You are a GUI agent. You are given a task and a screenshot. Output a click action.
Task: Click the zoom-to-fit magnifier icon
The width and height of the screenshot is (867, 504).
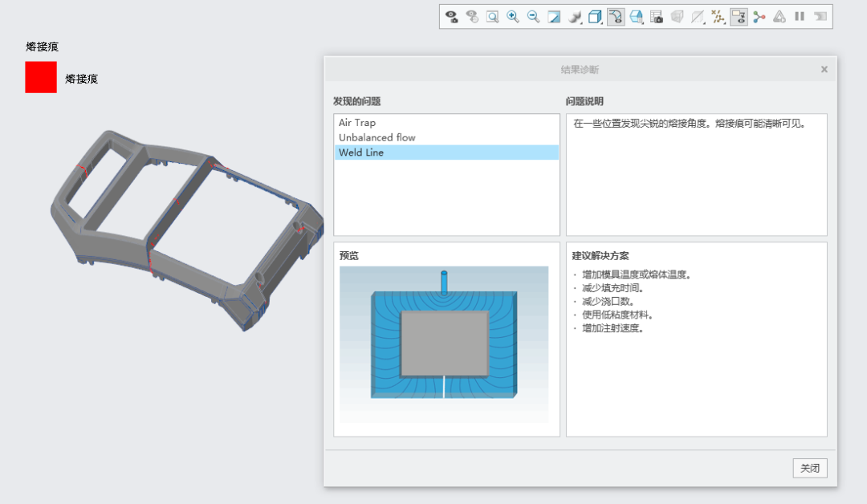[x=492, y=17]
